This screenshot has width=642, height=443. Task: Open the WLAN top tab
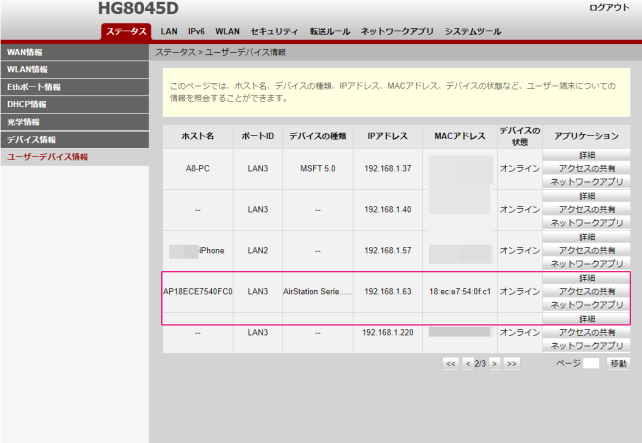coord(227,32)
